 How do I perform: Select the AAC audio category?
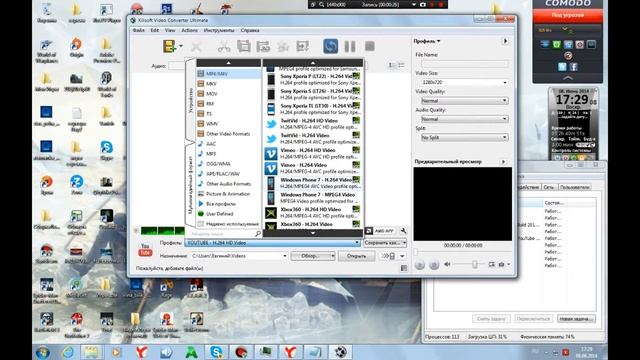click(x=229, y=144)
